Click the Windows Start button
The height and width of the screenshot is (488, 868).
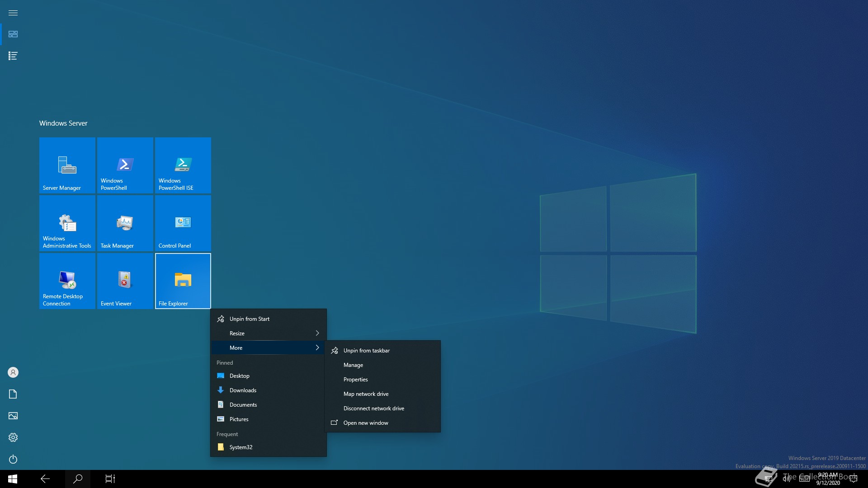pyautogui.click(x=13, y=479)
